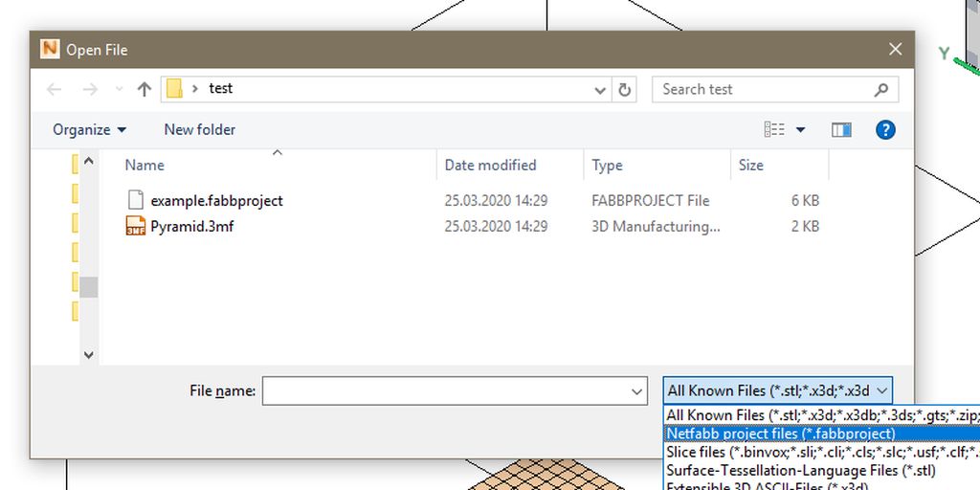The width and height of the screenshot is (980, 490).
Task: Click the change view layout icon
Action: (774, 130)
